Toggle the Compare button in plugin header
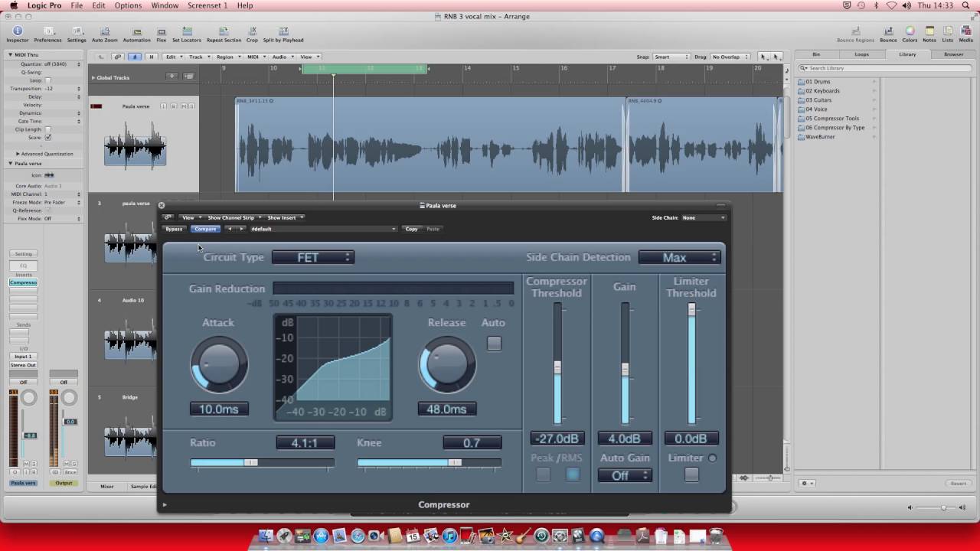Screen dimensions: 980x551 tap(205, 229)
